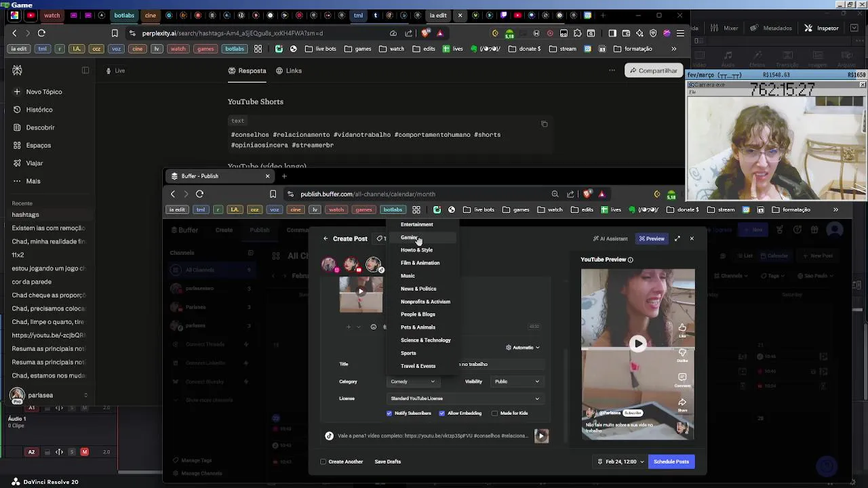868x488 pixels.
Task: Toggle Allow Embedding checkbox
Action: tap(441, 413)
